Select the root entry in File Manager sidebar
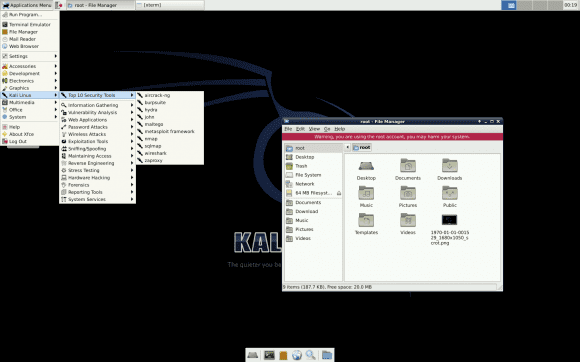 pyautogui.click(x=313, y=148)
